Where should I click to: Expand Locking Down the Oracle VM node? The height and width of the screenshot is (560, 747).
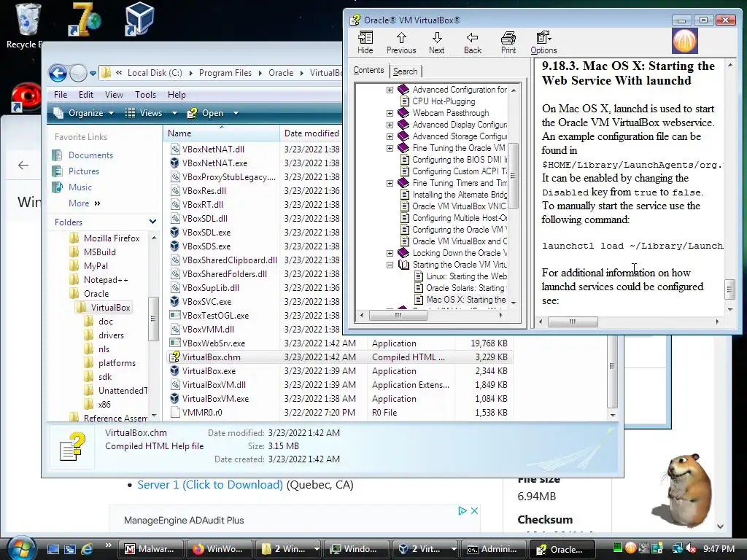tap(390, 253)
